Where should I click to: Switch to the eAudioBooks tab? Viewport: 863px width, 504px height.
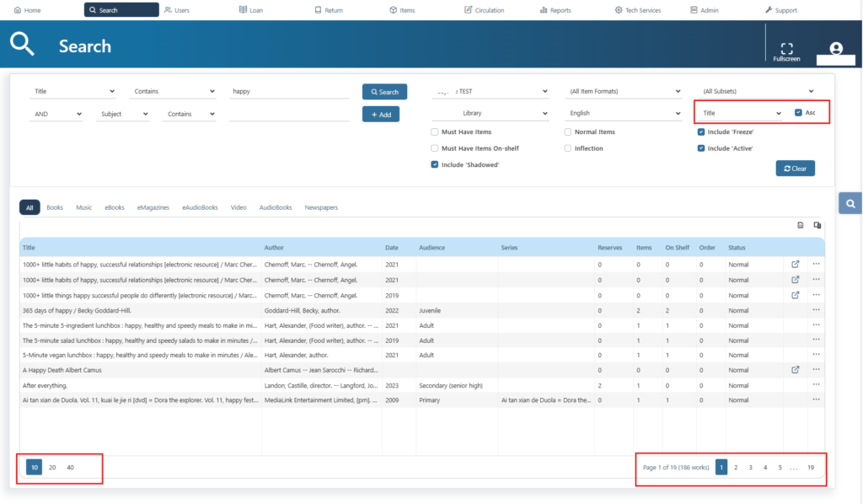200,207
